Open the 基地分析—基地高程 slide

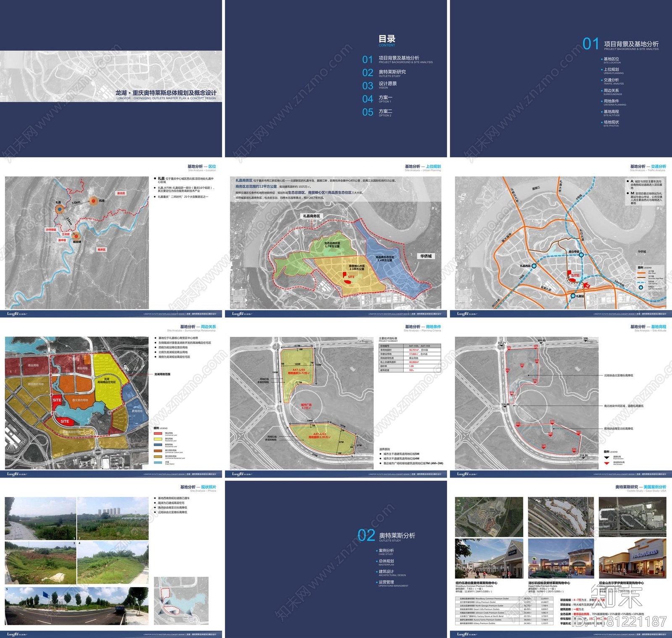pyautogui.click(x=561, y=399)
